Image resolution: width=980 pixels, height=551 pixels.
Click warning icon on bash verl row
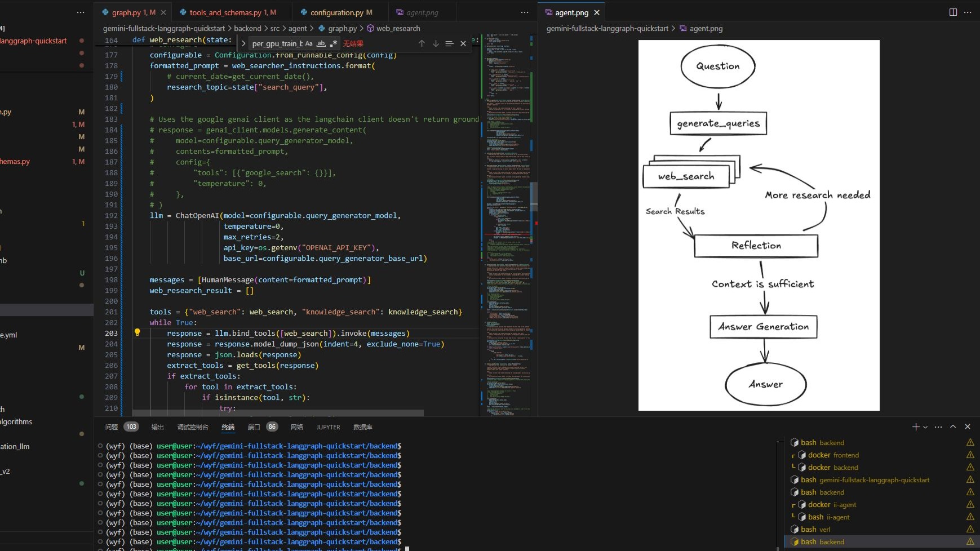(970, 529)
